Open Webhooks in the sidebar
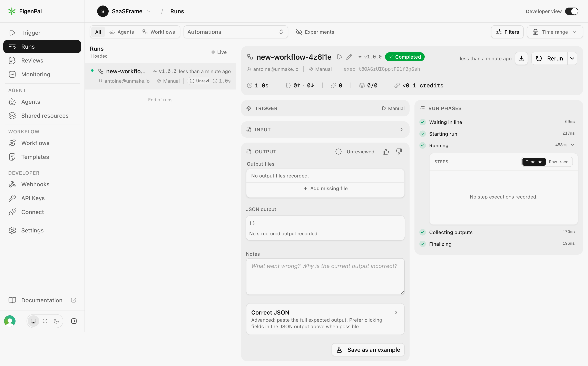Screen dimensions: 588x366 pos(42,184)
